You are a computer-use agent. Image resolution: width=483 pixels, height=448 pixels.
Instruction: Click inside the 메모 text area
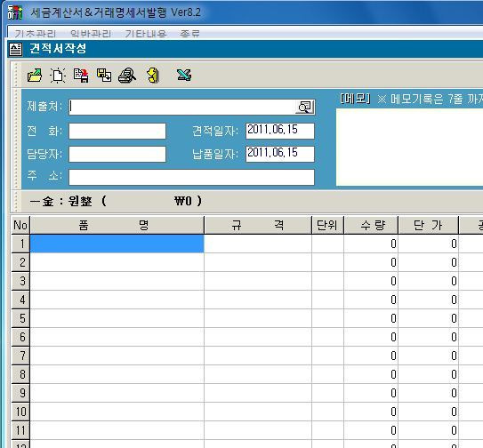[x=409, y=148]
